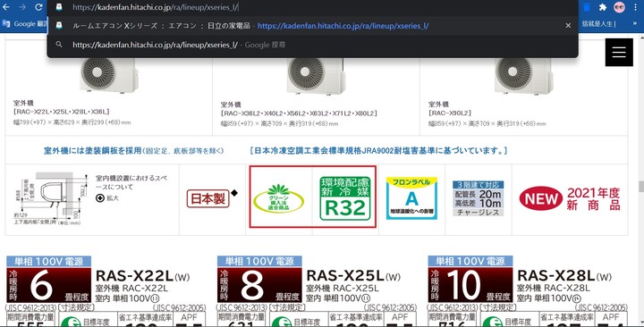Click the 日本製 made-in-Japan badge
Image resolution: width=644 pixels, height=327 pixels.
(208, 198)
